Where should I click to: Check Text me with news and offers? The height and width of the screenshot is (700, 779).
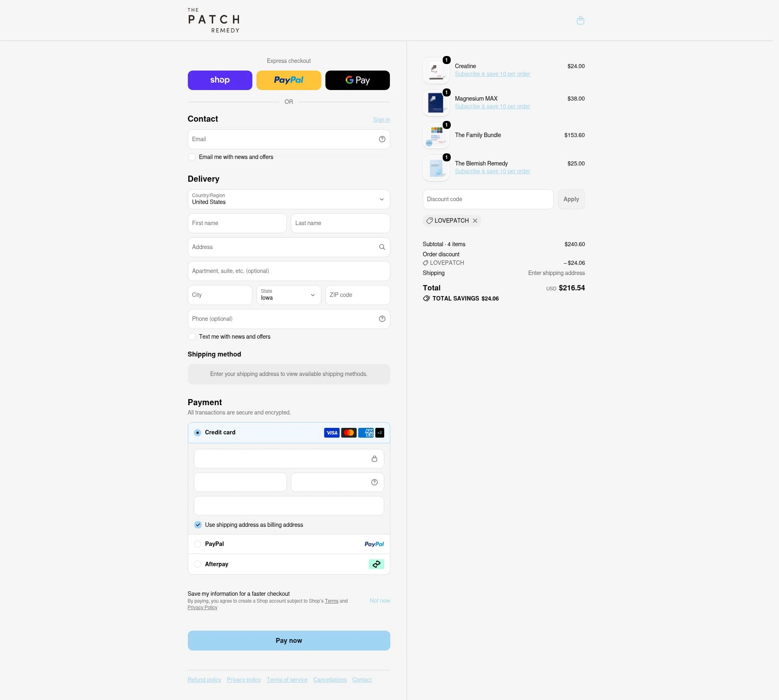coord(192,337)
